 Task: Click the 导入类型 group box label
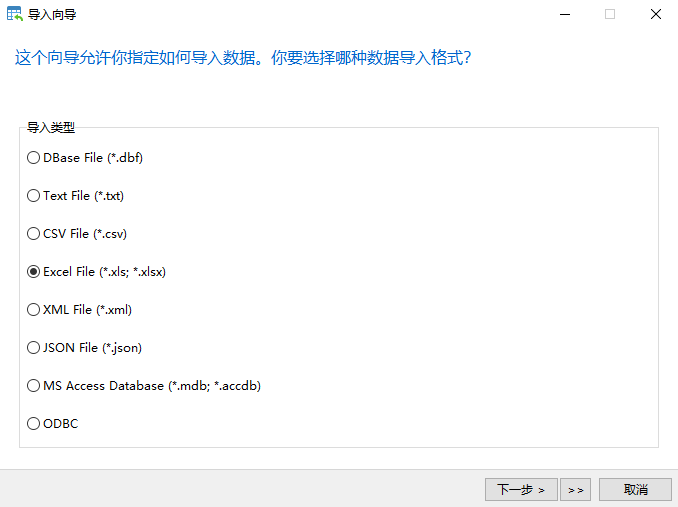(x=51, y=128)
